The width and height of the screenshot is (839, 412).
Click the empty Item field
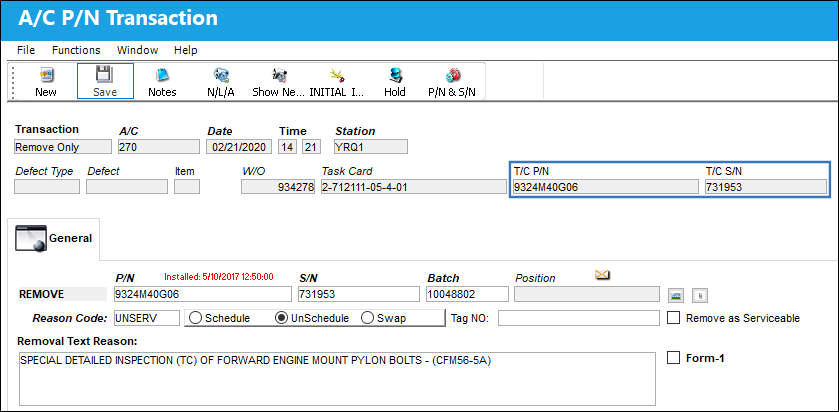[187, 187]
